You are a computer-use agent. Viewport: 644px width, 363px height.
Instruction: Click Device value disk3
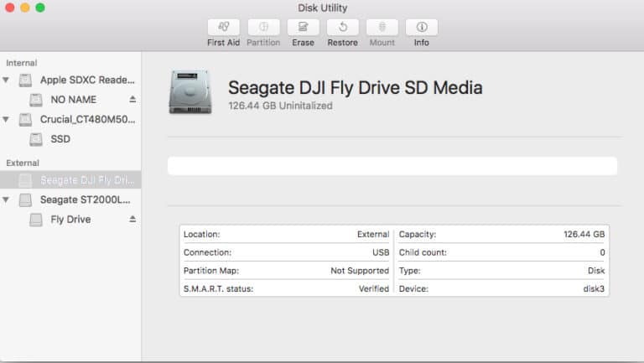coord(594,288)
